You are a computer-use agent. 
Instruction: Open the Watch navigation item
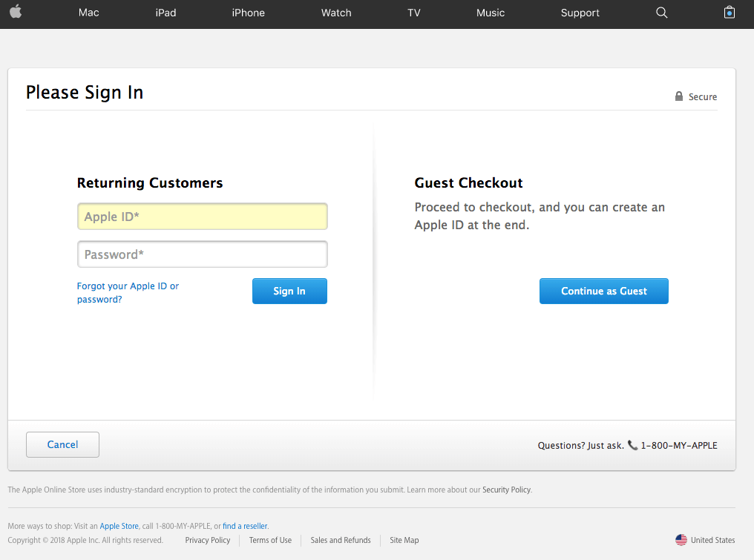click(x=336, y=13)
